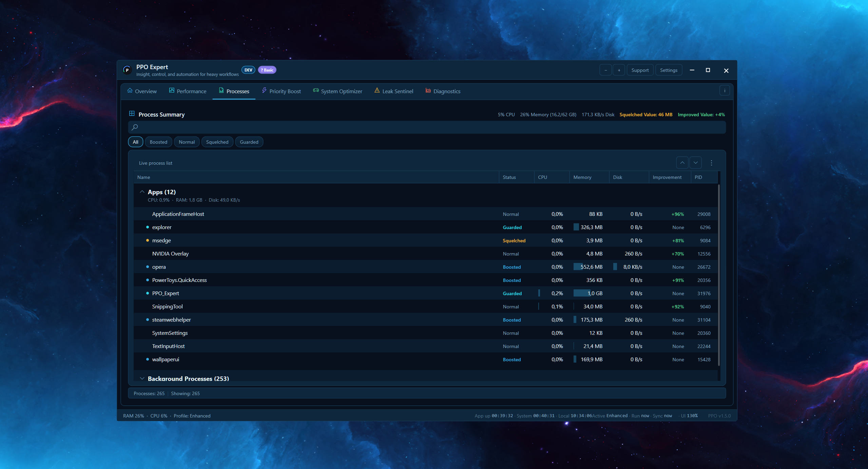
Task: Open the Priority Boost tab
Action: [281, 91]
